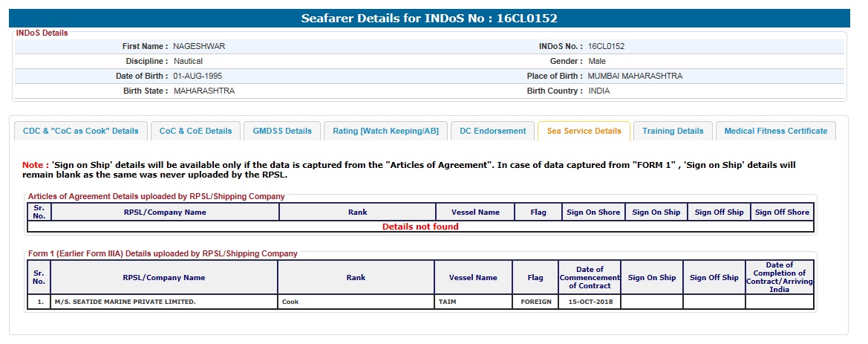Go to the Training Details tab
The image size is (868, 344).
(x=673, y=131)
